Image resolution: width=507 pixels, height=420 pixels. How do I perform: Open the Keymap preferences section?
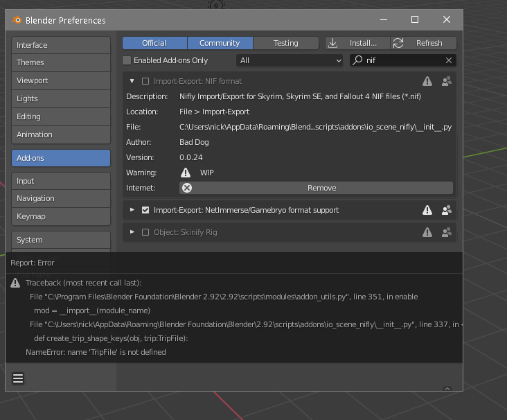[x=61, y=216]
